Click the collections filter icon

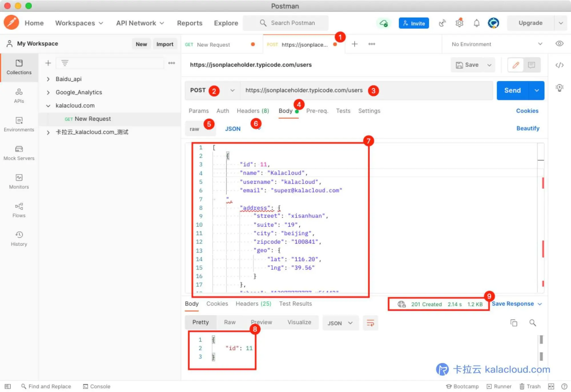tap(65, 63)
